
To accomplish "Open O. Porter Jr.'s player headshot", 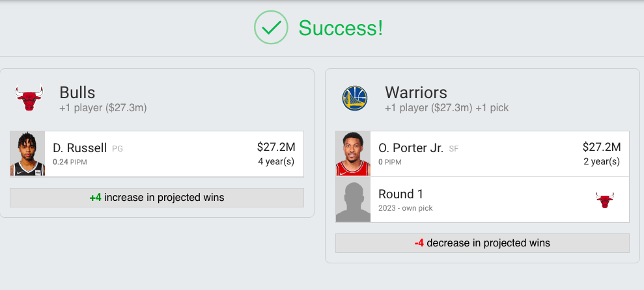I will pos(353,154).
